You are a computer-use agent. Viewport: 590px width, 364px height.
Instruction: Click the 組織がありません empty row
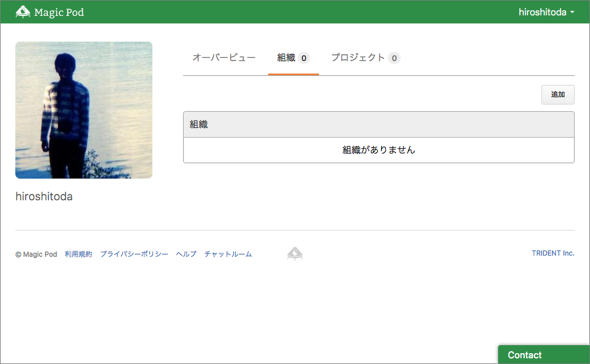[x=378, y=150]
